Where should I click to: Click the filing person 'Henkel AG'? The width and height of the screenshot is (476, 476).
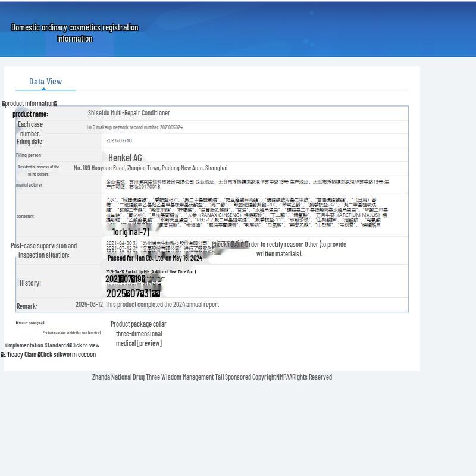tap(125, 158)
